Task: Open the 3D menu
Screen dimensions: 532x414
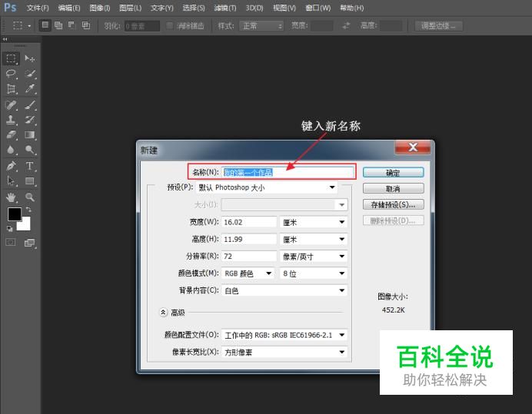Action: (x=254, y=8)
